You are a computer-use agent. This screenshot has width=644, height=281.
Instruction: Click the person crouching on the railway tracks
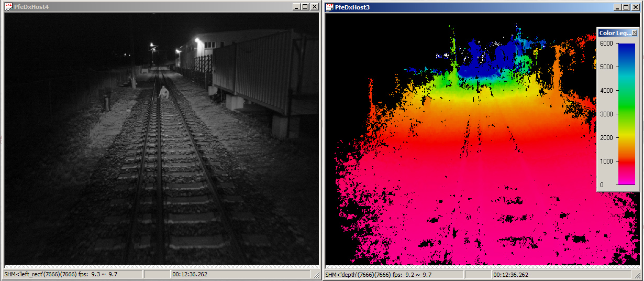click(164, 92)
